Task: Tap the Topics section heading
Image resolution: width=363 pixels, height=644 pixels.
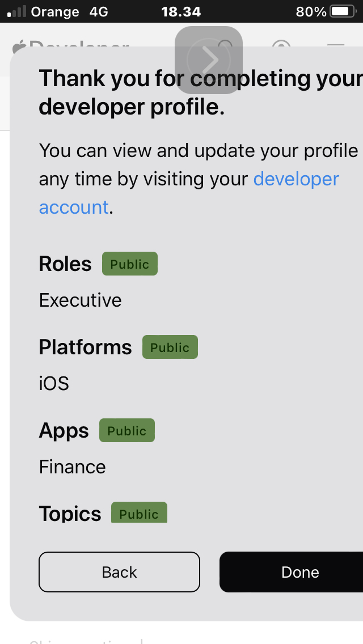Action: coord(70,514)
